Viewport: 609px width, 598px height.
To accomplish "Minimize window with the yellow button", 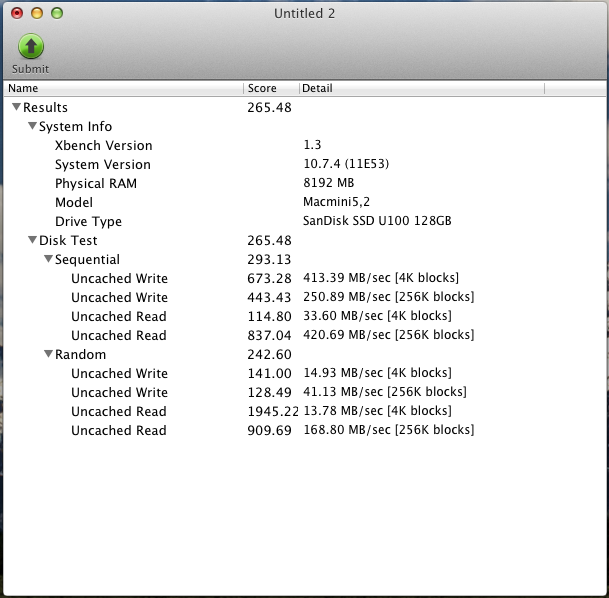I will coord(37,13).
